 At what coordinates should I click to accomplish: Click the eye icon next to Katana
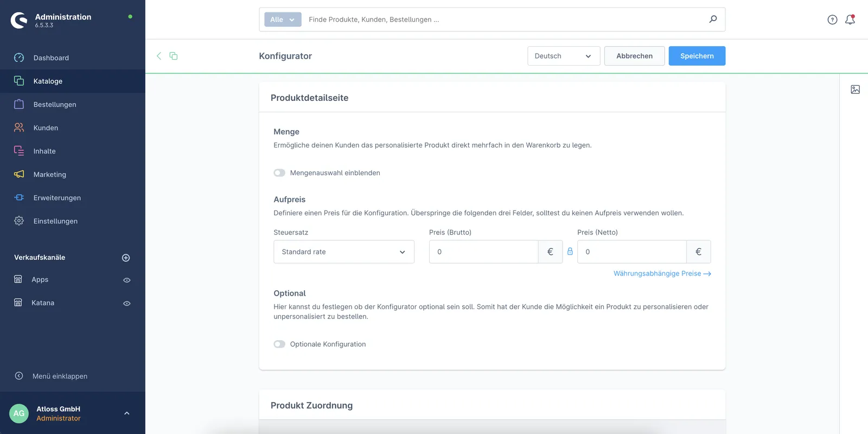point(127,303)
